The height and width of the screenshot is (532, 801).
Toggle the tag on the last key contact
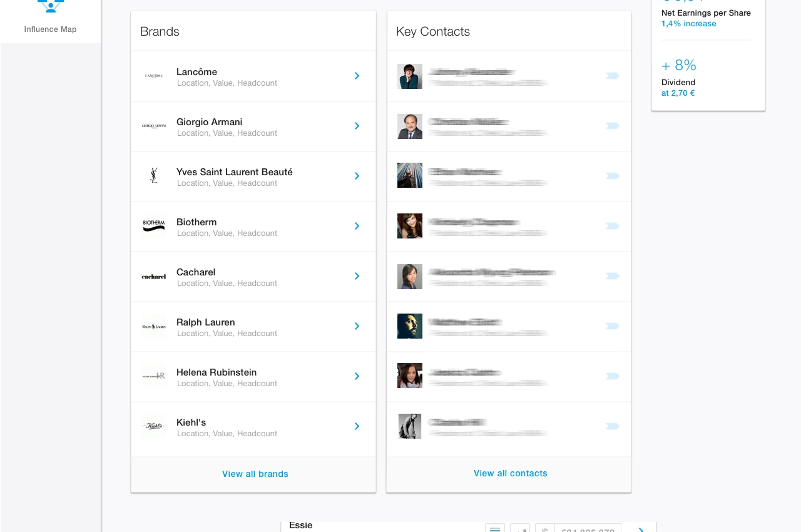(612, 426)
